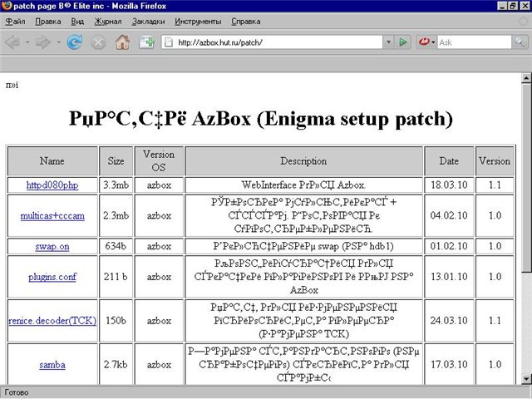Viewport: 532px width, 399px height.
Task: Click the green Go arrow button
Action: (403, 42)
